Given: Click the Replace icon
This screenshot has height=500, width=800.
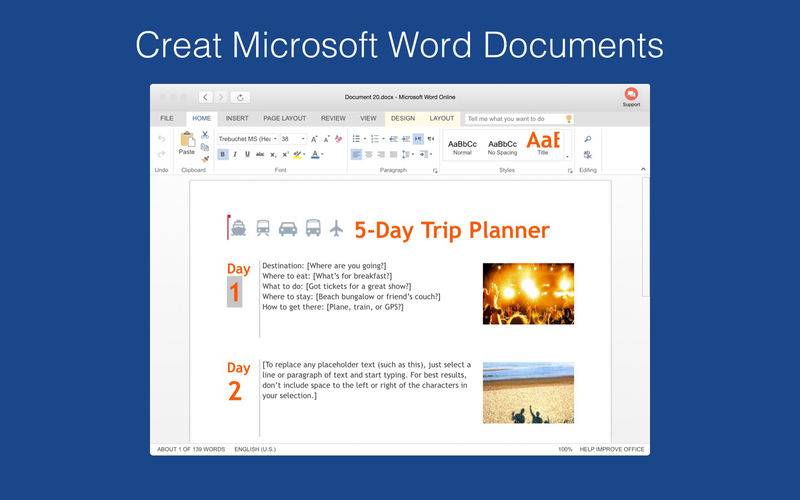Looking at the screenshot, I should (588, 154).
